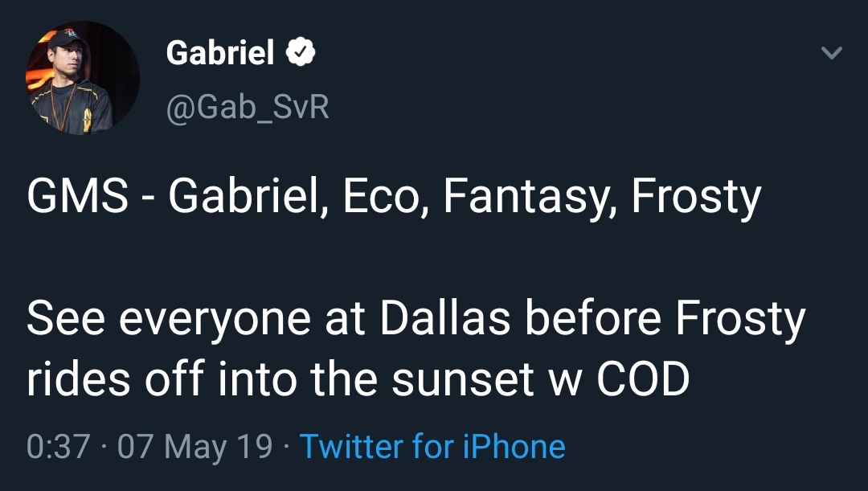The image size is (868, 491).
Task: Click the 0:37 tweet timestamp
Action: [57, 446]
